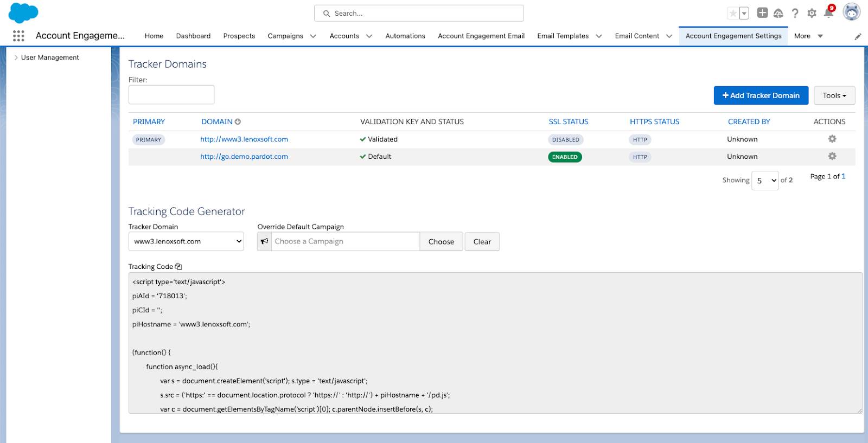Screen dimensions: 868x443
Task: Open the http://www3.lenoxsoft.com link
Action: (x=244, y=139)
